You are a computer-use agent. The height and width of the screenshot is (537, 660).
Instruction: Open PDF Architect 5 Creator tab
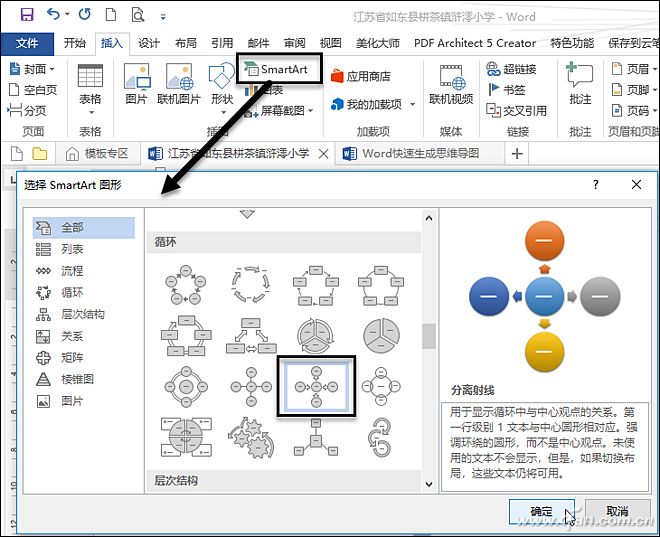(475, 43)
